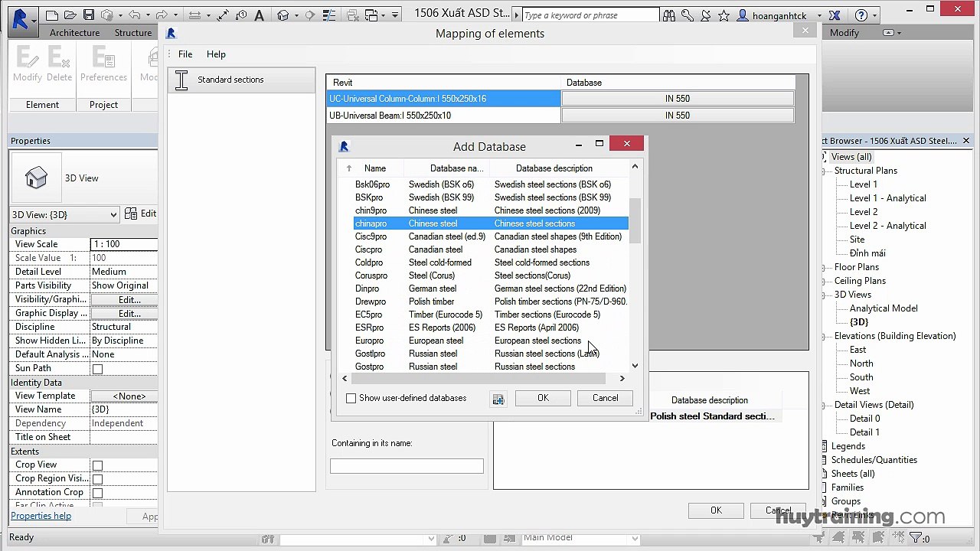Select the Aligned Dimension tool icon
Viewport: 980px width, 551px height.
pyautogui.click(x=223, y=15)
